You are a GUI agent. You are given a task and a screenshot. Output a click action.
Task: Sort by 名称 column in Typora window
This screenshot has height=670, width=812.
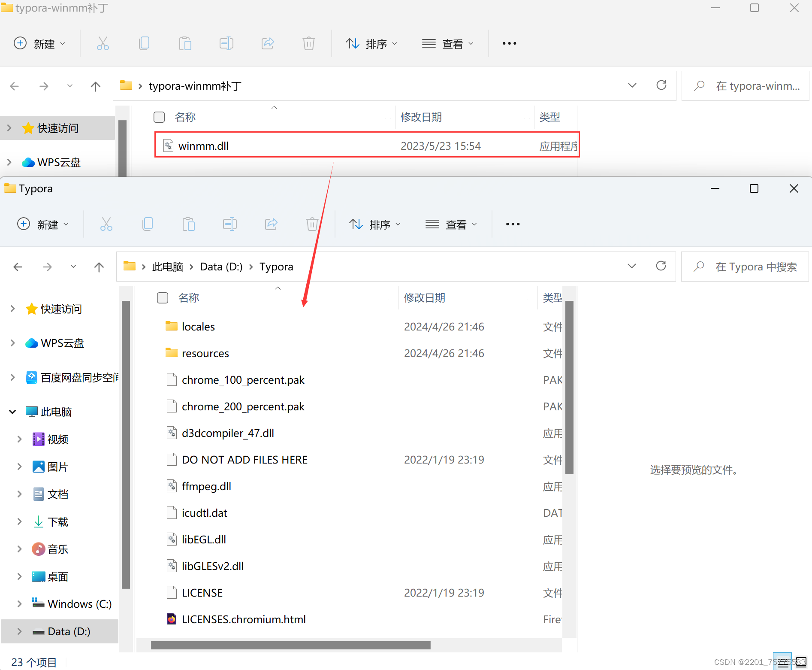coord(189,297)
